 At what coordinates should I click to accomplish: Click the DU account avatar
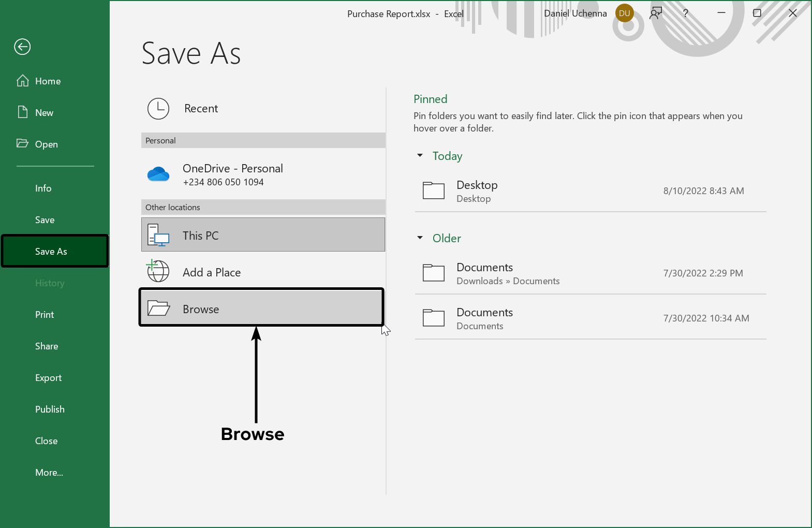[624, 13]
